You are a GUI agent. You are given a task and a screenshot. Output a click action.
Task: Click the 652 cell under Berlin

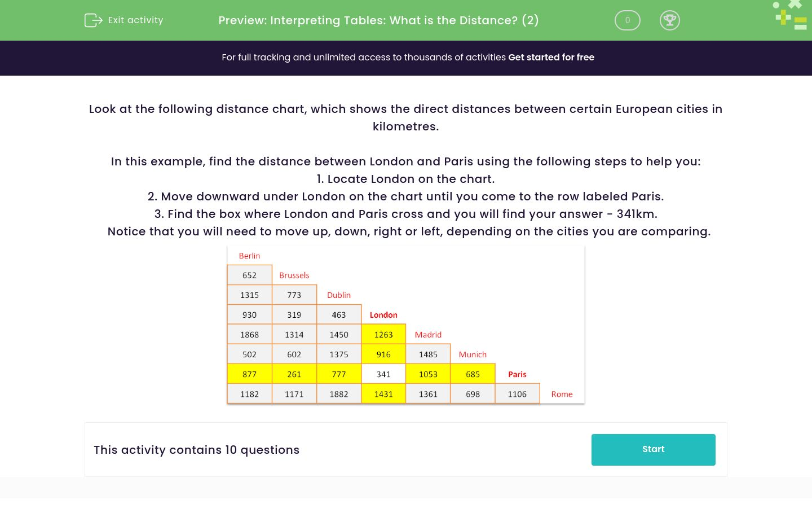pos(249,275)
